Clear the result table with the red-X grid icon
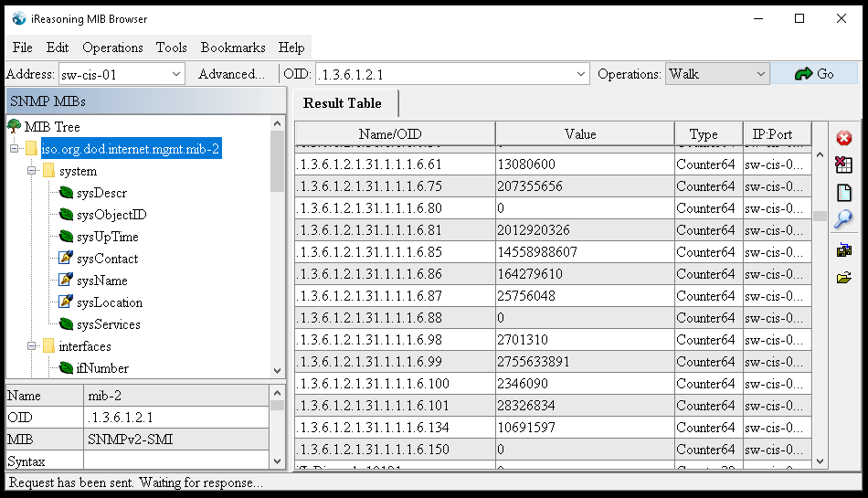The width and height of the screenshot is (868, 498). pos(843,165)
